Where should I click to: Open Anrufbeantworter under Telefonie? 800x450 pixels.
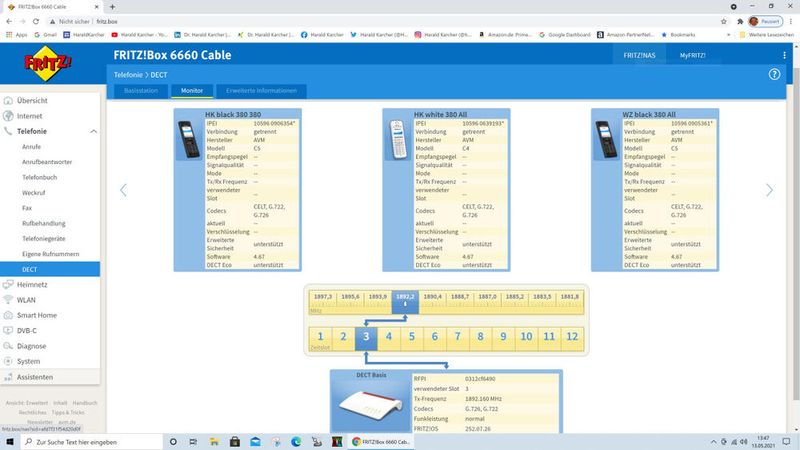pyautogui.click(x=47, y=162)
